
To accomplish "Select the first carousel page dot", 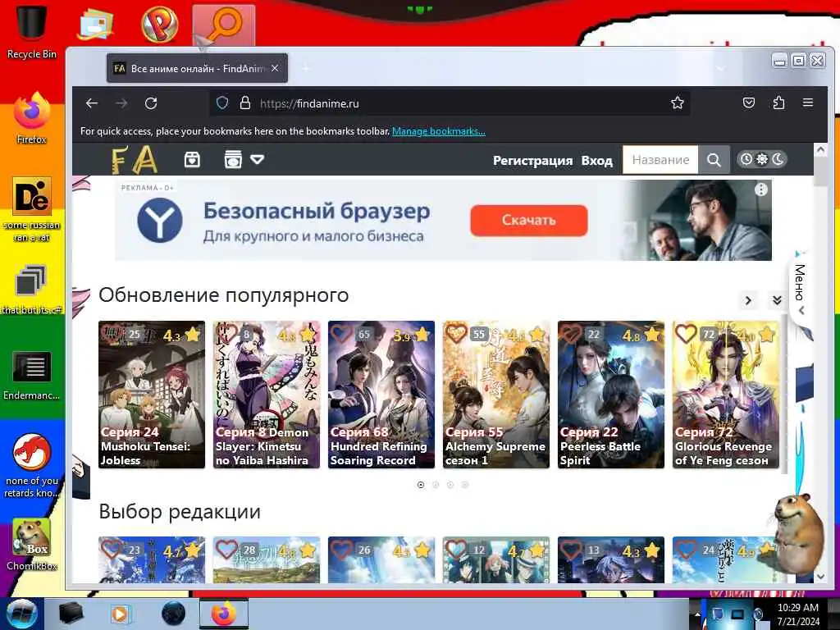I will click(421, 485).
